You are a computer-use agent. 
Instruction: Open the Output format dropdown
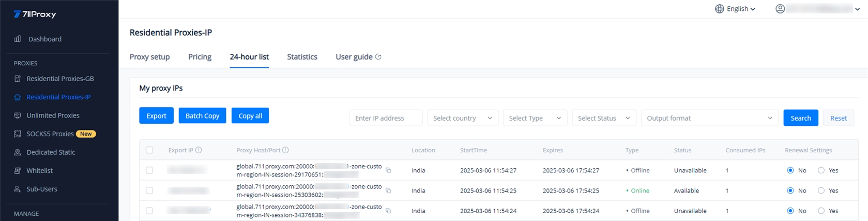point(709,118)
